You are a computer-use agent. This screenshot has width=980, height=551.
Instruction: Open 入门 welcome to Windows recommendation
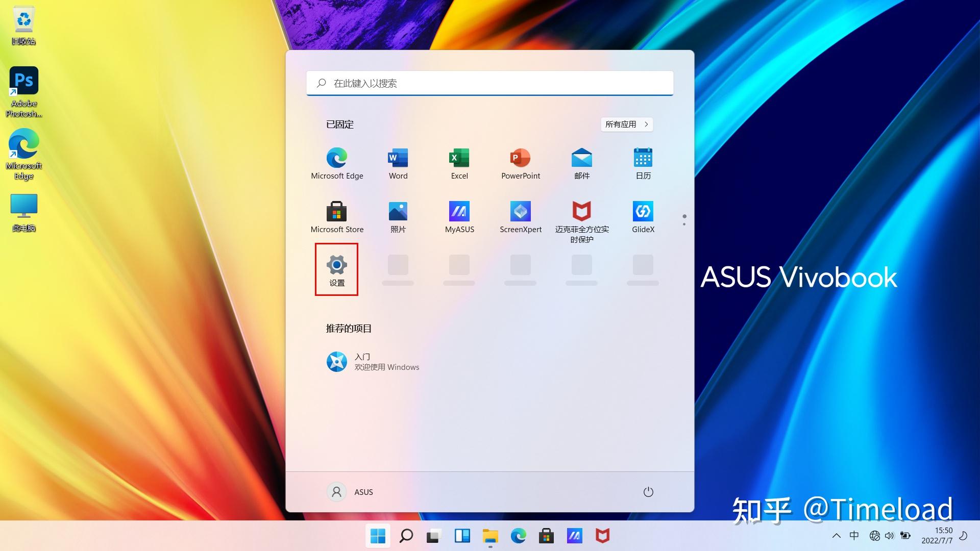pos(373,362)
